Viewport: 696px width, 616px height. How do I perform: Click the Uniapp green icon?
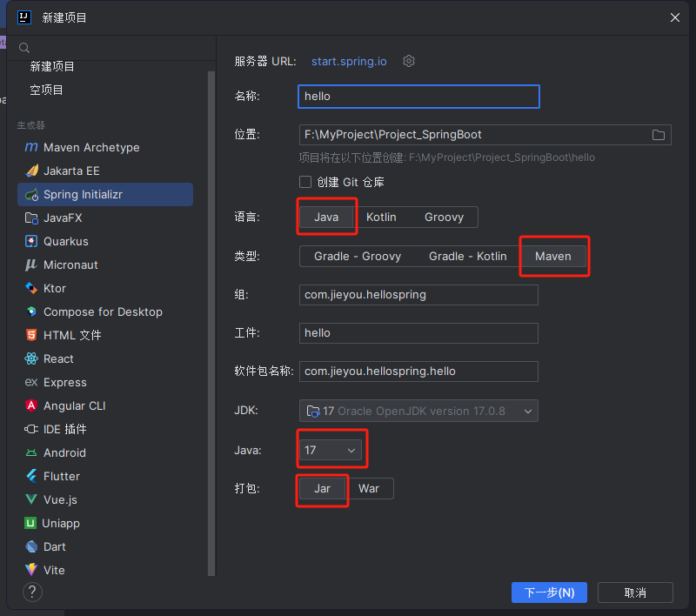[30, 523]
